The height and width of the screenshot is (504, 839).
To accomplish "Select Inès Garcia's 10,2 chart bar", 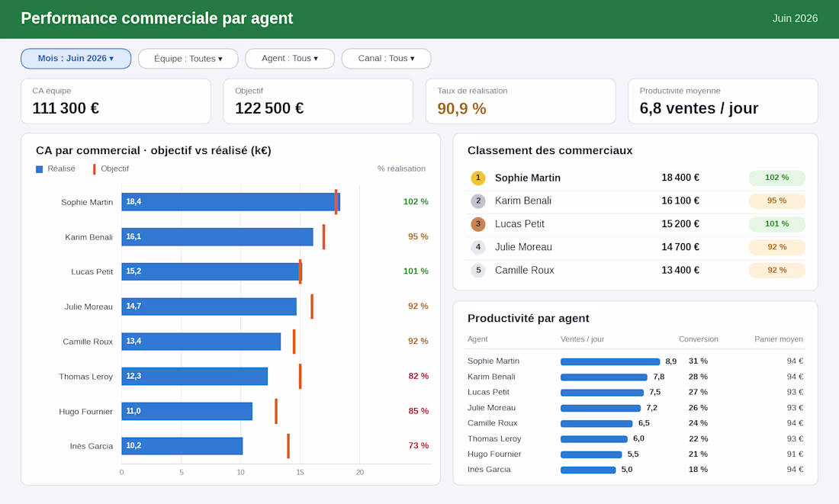I will [x=182, y=446].
